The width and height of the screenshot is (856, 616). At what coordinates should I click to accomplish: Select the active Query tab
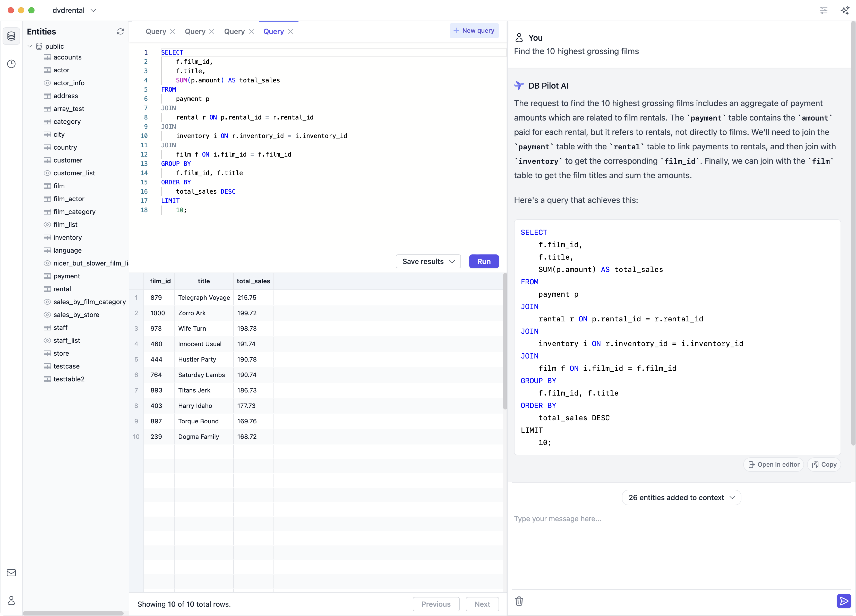[x=273, y=31]
